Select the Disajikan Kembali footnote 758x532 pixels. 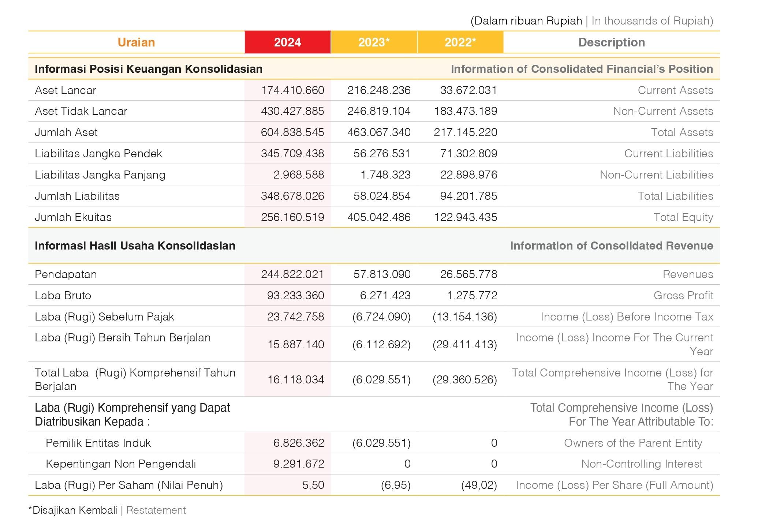coord(73,510)
